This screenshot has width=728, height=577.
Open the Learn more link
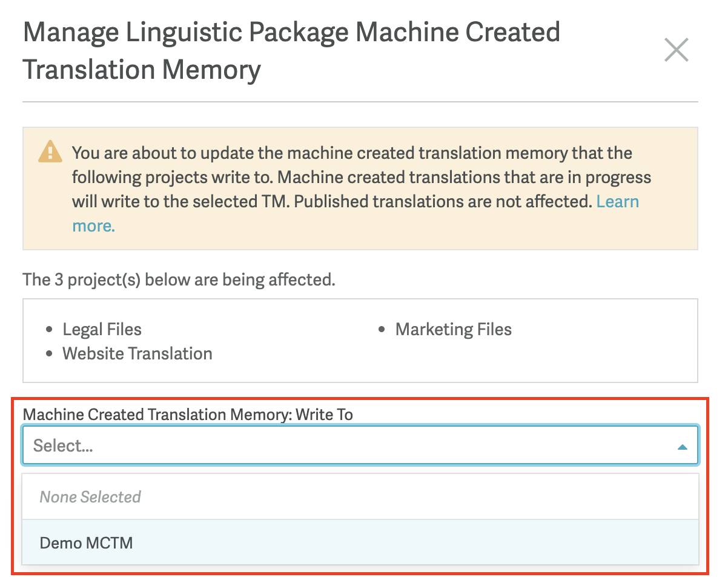coord(617,201)
